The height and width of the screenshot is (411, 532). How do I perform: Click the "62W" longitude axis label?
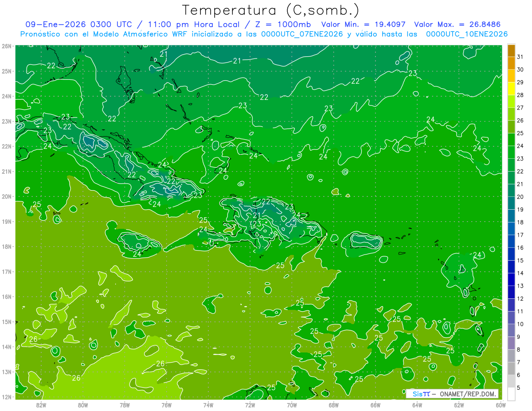click(x=459, y=405)
